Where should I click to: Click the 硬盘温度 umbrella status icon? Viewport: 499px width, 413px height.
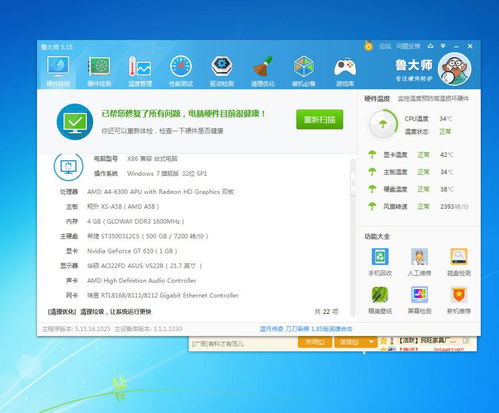click(x=372, y=189)
